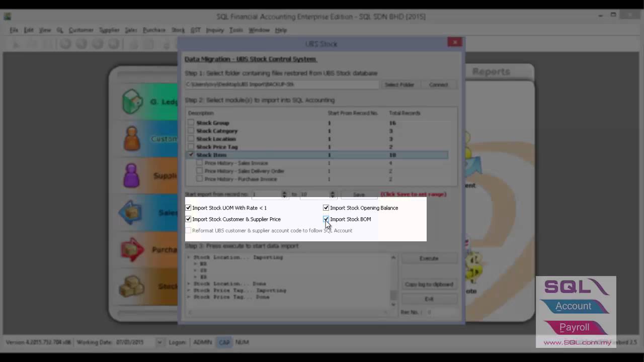This screenshot has width=644, height=362.
Task: Click the ADMIN logon name in status bar
Action: point(202,342)
